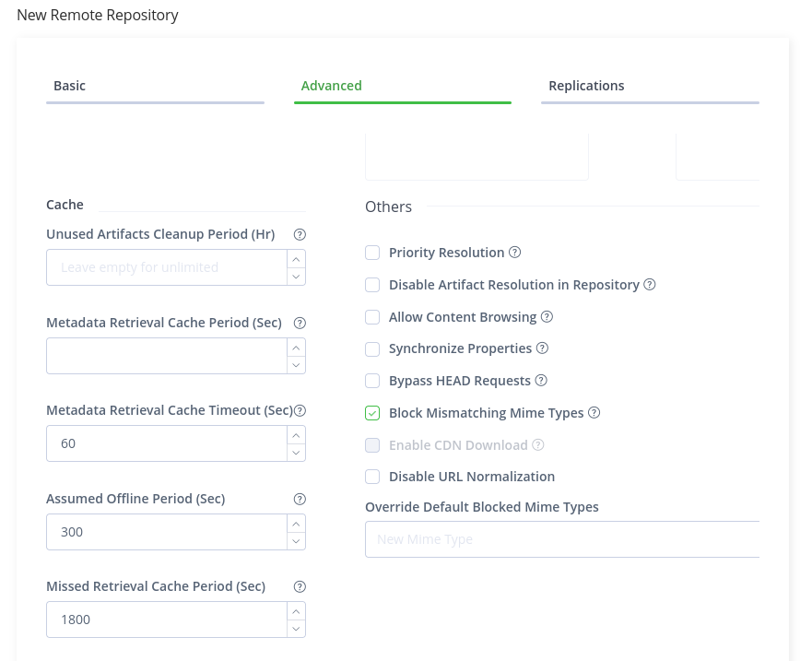Open help tooltip for Priority Resolution
812x661 pixels.
[x=514, y=252]
